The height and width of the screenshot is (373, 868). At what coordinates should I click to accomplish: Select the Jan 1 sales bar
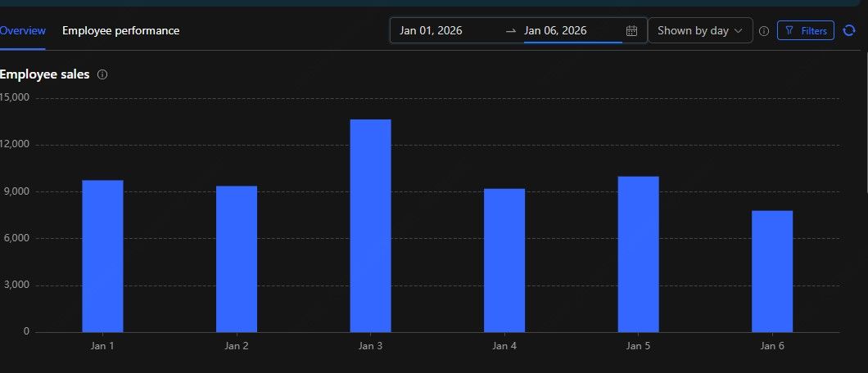pos(102,256)
